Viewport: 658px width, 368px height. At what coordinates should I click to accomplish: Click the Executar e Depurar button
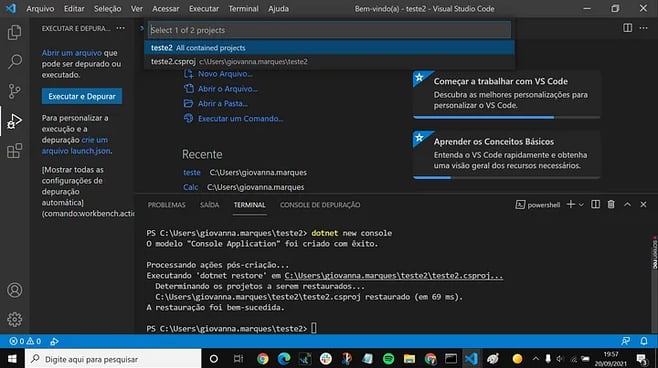click(x=82, y=96)
